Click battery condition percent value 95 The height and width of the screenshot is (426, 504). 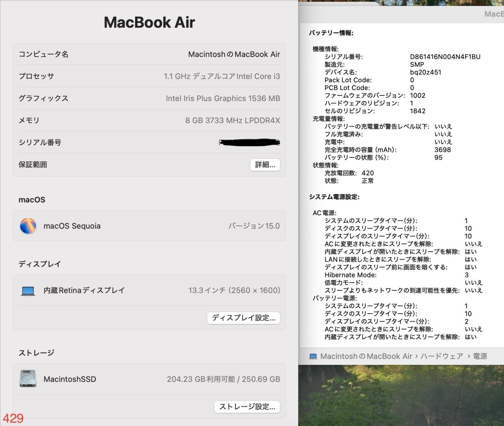coord(438,157)
